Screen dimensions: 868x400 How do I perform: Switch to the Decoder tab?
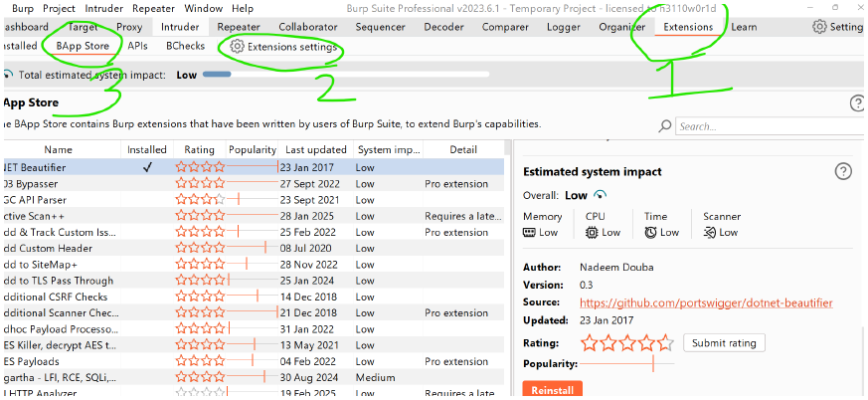[443, 27]
